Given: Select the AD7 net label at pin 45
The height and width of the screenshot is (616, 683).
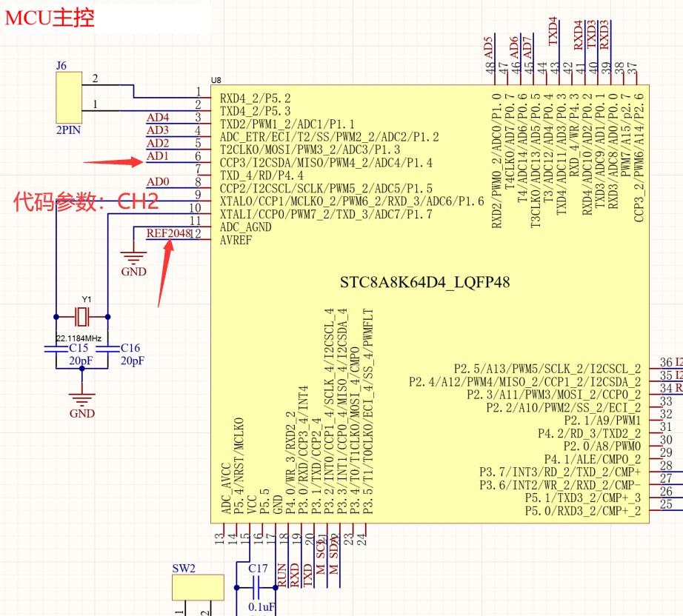Looking at the screenshot, I should pyautogui.click(x=527, y=48).
